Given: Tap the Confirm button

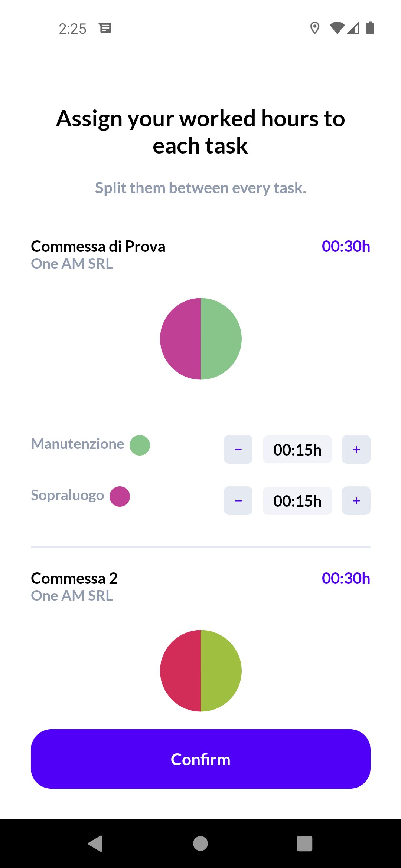Looking at the screenshot, I should [200, 759].
